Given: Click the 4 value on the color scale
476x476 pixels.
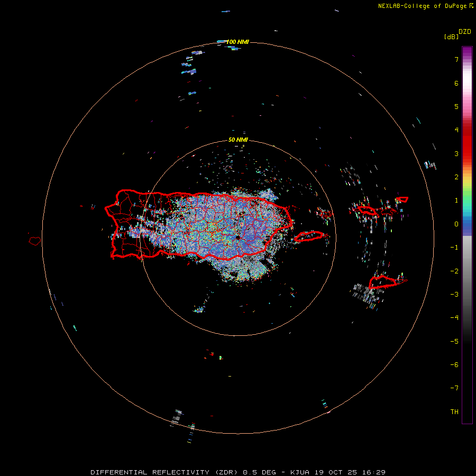Looking at the screenshot, I should pos(456,130).
